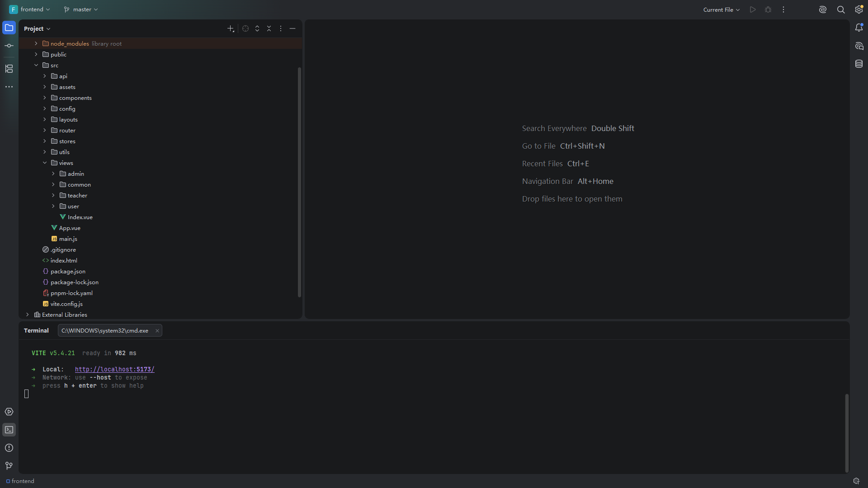Expand External Libraries node
The width and height of the screenshot is (868, 488).
[x=28, y=315]
